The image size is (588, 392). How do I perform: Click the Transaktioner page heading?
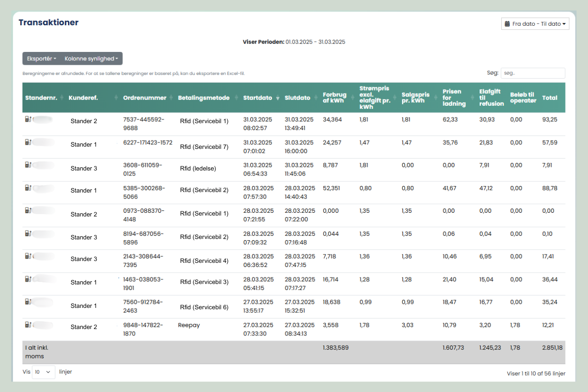pyautogui.click(x=49, y=23)
